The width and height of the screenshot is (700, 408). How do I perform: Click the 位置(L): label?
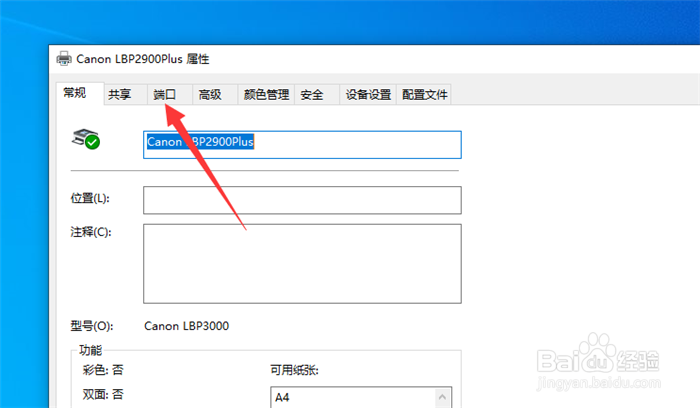point(90,198)
